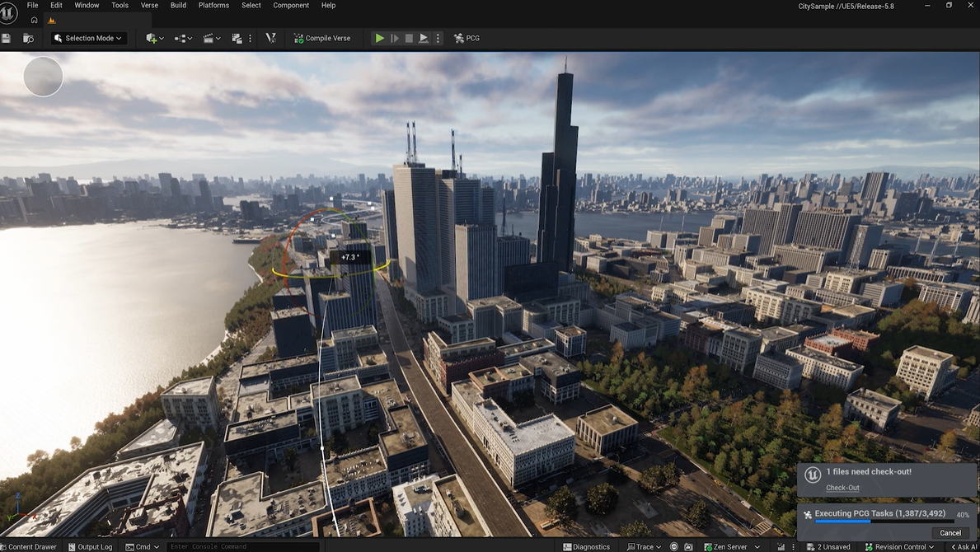Viewport: 980px width, 552px height.
Task: Open the Help menu
Action: 328,5
